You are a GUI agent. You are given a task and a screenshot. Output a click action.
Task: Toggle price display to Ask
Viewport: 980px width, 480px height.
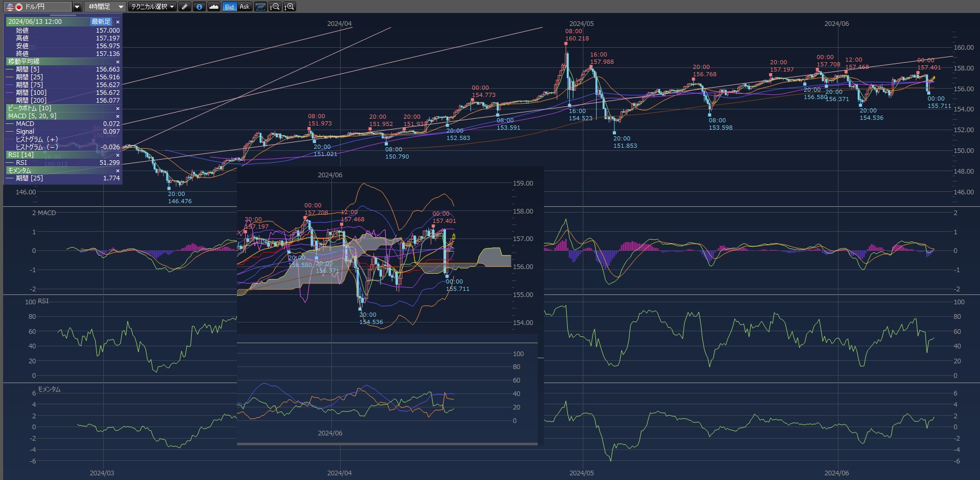(x=244, y=7)
